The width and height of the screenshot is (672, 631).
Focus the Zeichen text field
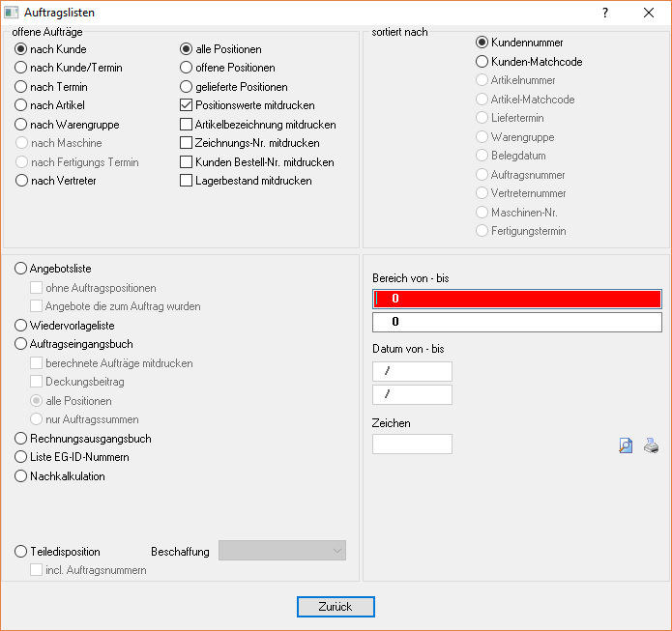click(x=412, y=445)
